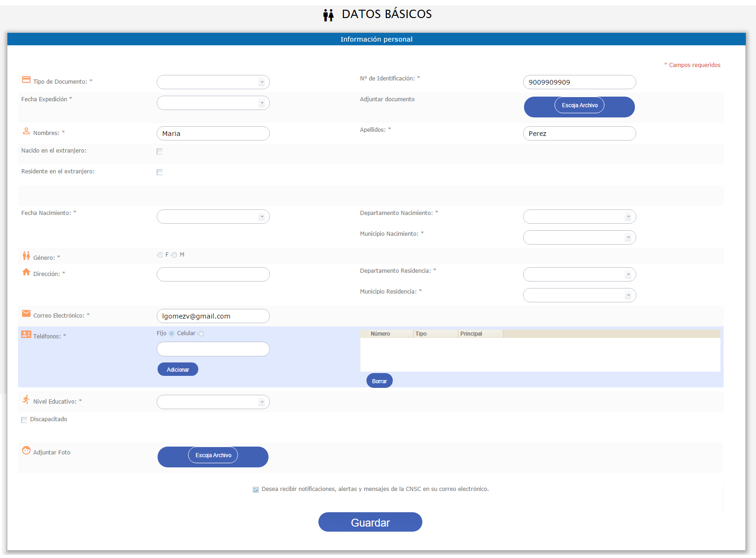Viewport: 756px width, 558px height.
Task: Click the face icon next to Adjuntar Foto
Action: click(26, 450)
